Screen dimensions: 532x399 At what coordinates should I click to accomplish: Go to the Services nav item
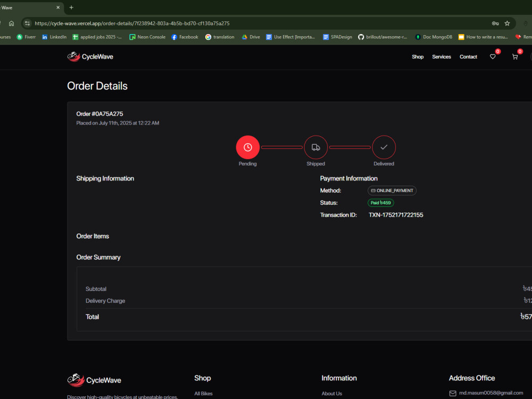click(442, 57)
